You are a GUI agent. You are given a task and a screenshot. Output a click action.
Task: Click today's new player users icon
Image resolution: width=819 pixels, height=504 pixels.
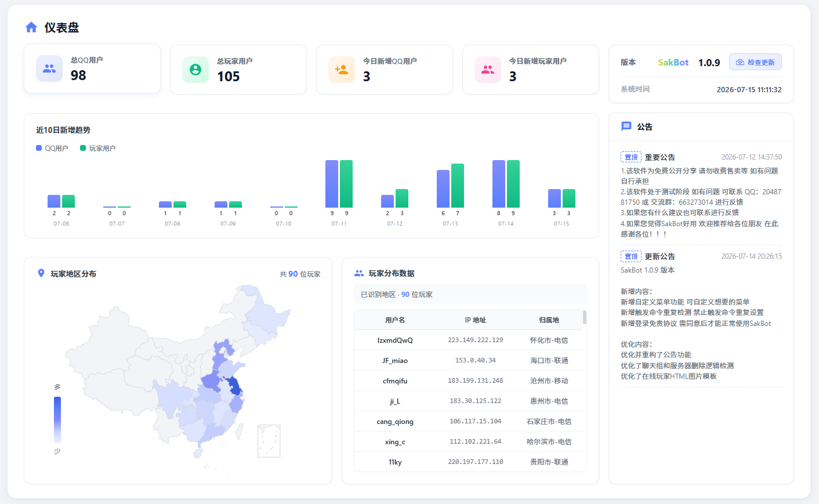[x=488, y=70]
